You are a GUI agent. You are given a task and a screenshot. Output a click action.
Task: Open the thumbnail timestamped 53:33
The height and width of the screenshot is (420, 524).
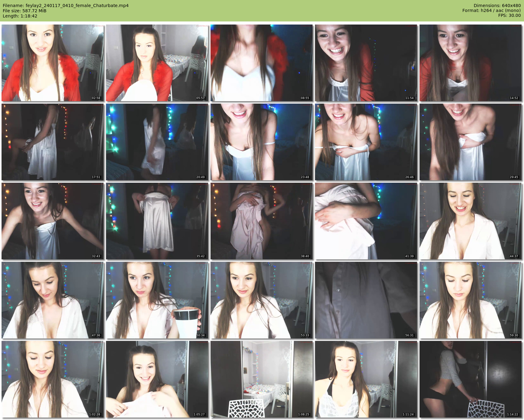[x=262, y=300]
